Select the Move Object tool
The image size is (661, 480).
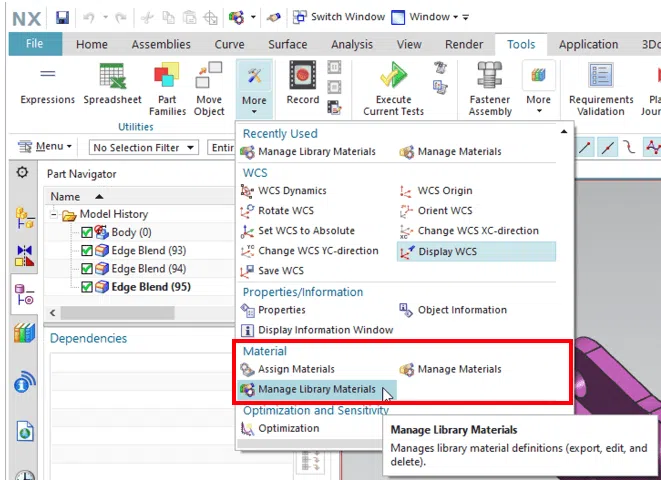tap(209, 89)
